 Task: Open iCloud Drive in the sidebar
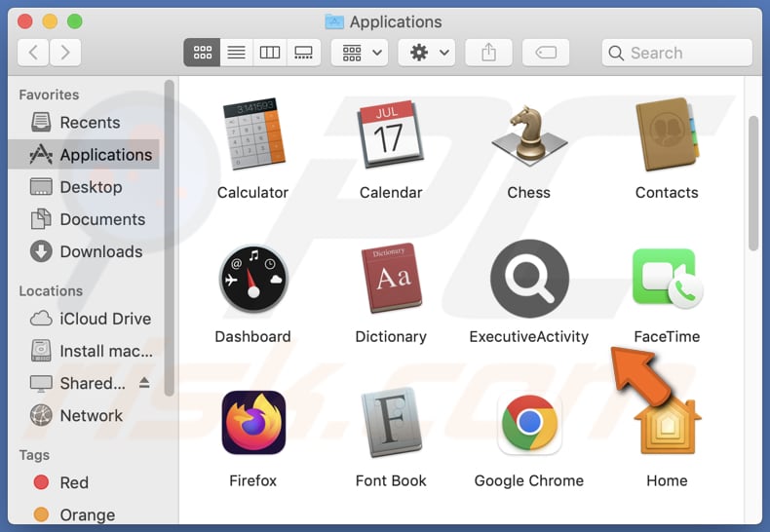[84, 319]
